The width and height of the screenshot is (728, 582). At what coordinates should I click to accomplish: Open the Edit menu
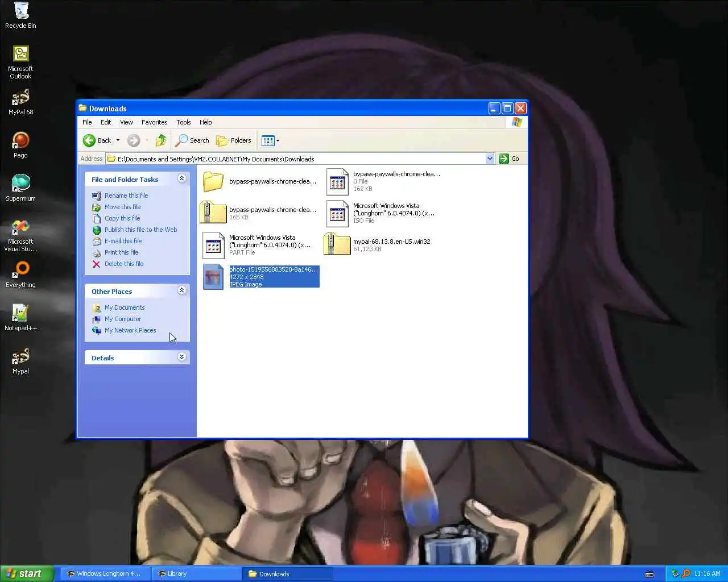tap(106, 122)
